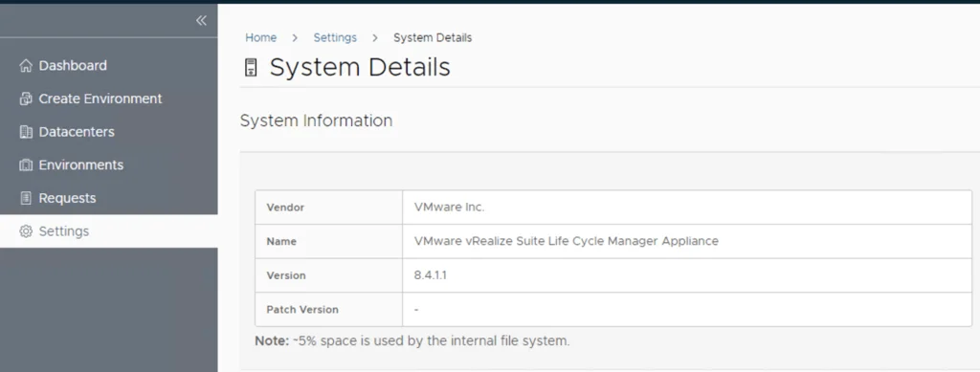Click the Dashboard home icon
The image size is (980, 372).
pos(26,66)
